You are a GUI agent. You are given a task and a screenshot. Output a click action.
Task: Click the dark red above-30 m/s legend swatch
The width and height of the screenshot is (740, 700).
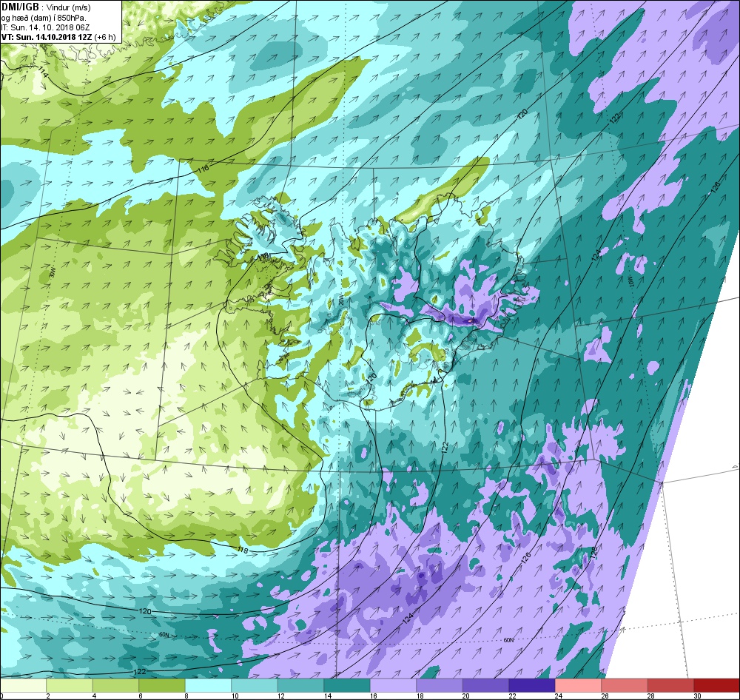click(717, 685)
